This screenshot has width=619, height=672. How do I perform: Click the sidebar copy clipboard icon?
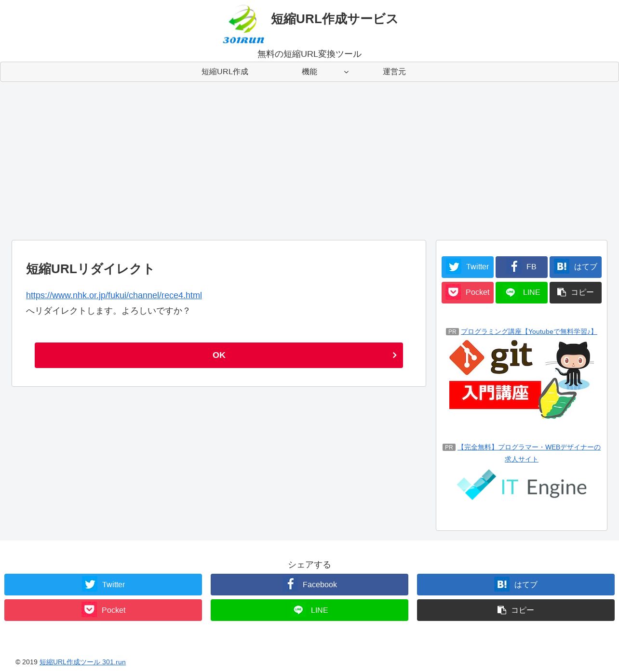562,292
